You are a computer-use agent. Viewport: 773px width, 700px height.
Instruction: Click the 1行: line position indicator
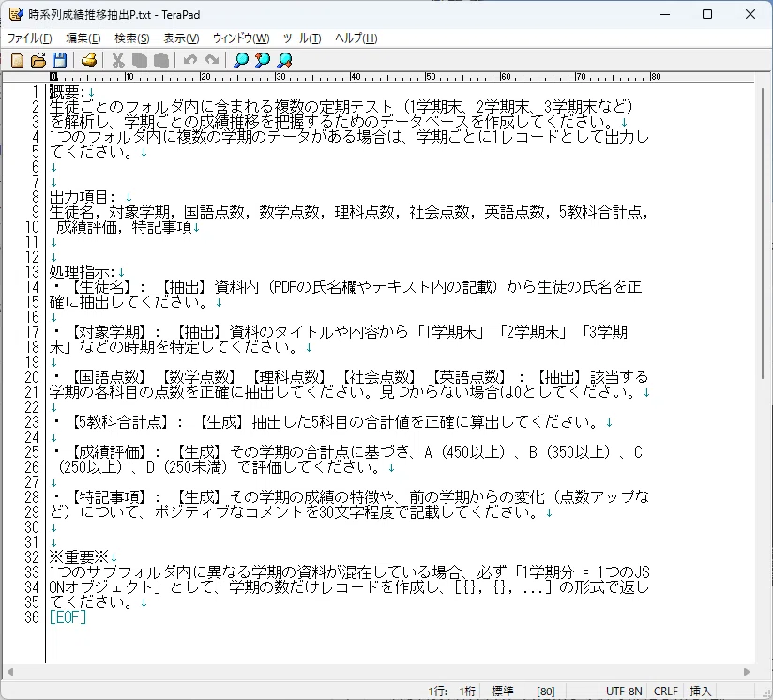[x=437, y=692]
